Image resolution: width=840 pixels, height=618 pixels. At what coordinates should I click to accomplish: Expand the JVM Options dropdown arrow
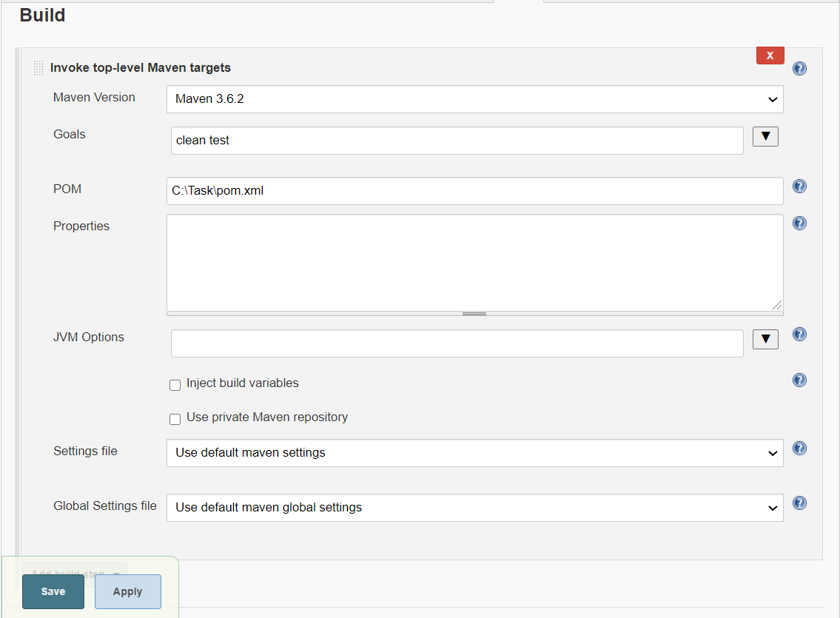765,338
